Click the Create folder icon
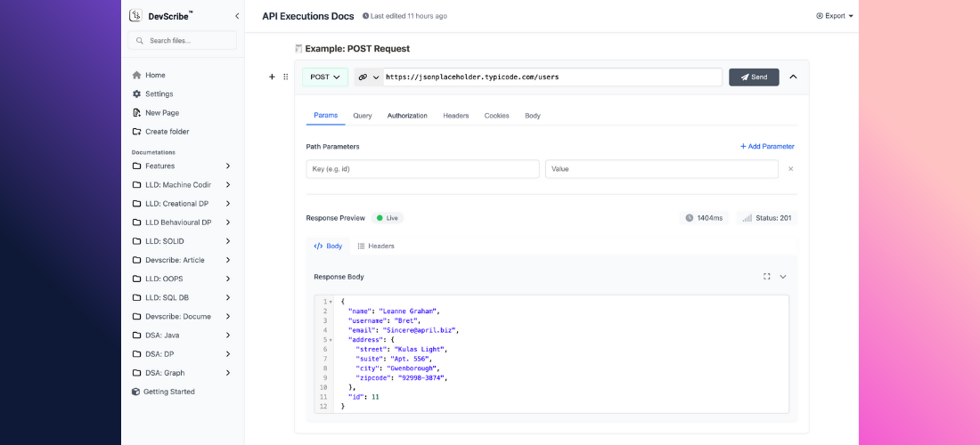 coord(136,132)
